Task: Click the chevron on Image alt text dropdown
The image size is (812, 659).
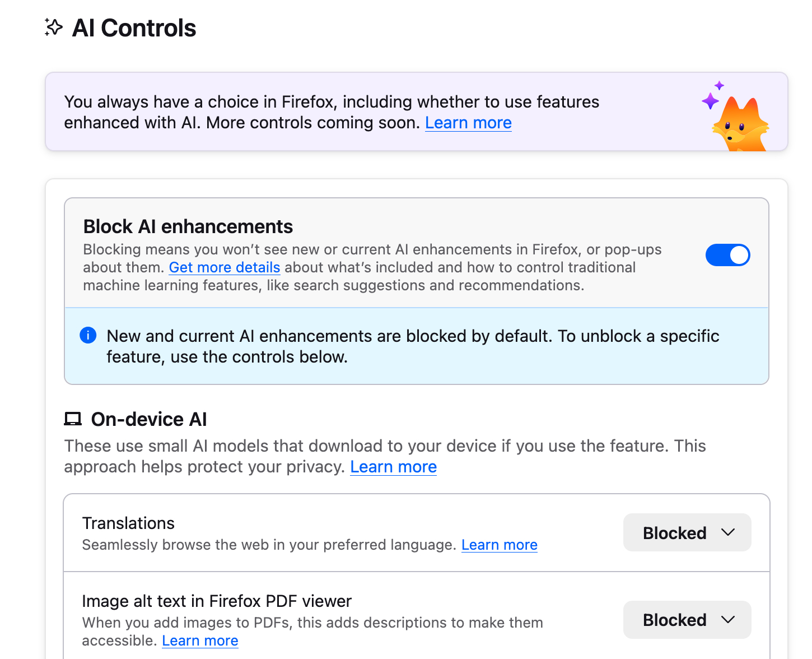Action: [x=728, y=620]
